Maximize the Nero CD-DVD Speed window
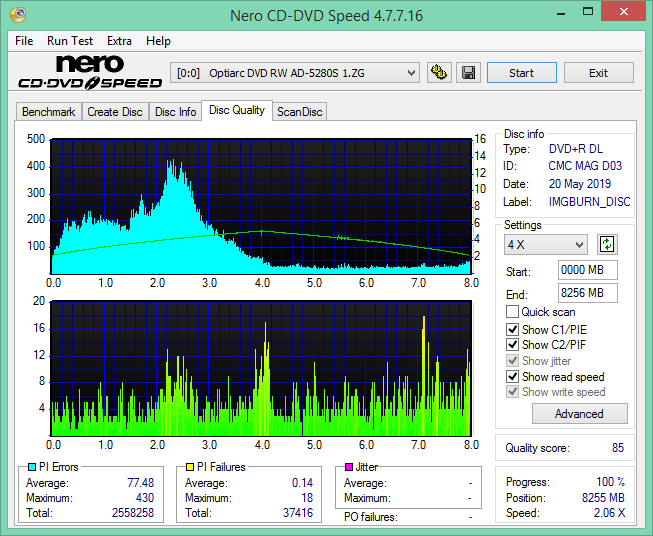 pyautogui.click(x=588, y=12)
